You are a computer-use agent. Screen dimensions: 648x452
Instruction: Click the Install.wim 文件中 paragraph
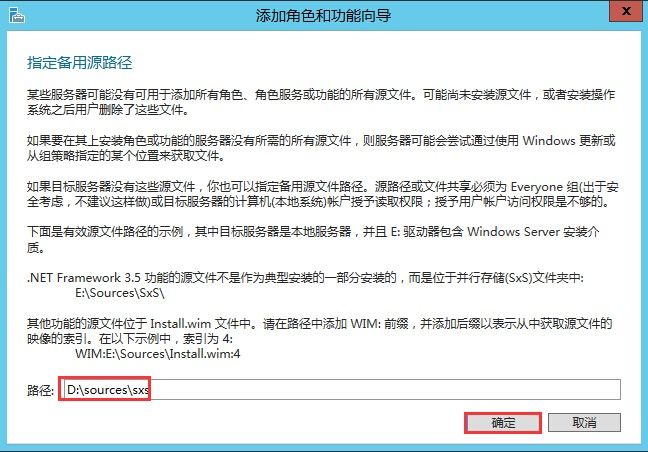[x=319, y=331]
